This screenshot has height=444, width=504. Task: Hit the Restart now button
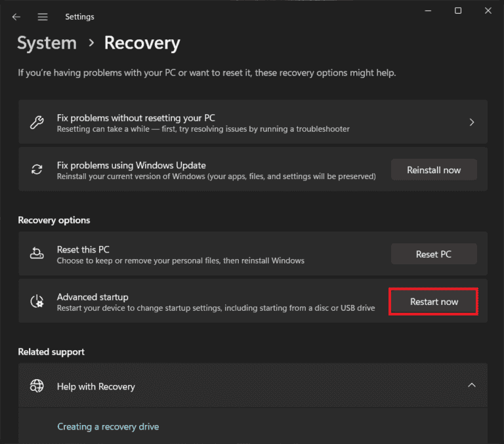(x=434, y=302)
